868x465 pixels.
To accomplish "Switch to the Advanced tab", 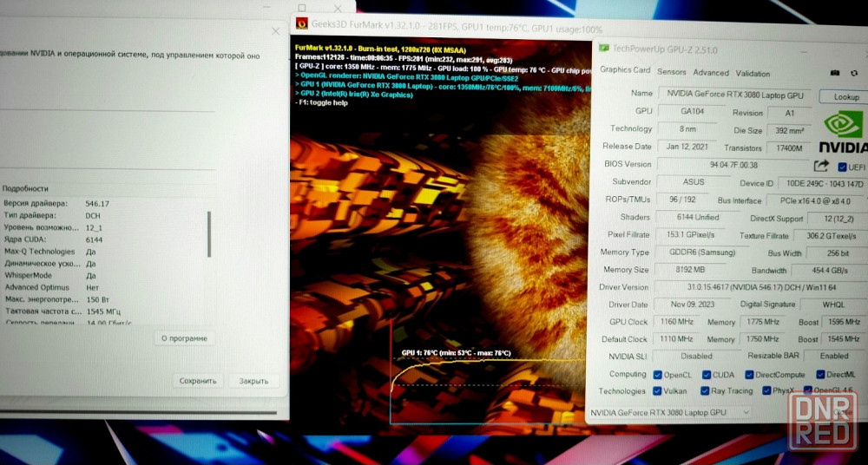I will pyautogui.click(x=711, y=73).
